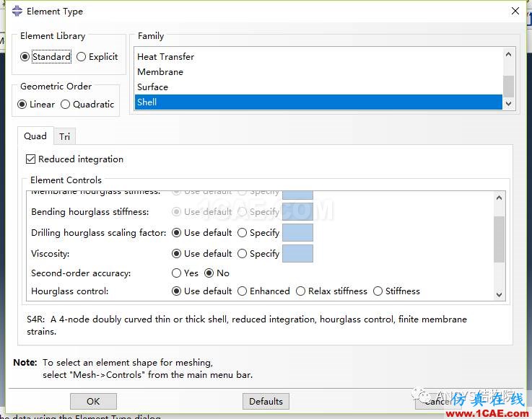Select Membrane in Family list

pos(318,72)
